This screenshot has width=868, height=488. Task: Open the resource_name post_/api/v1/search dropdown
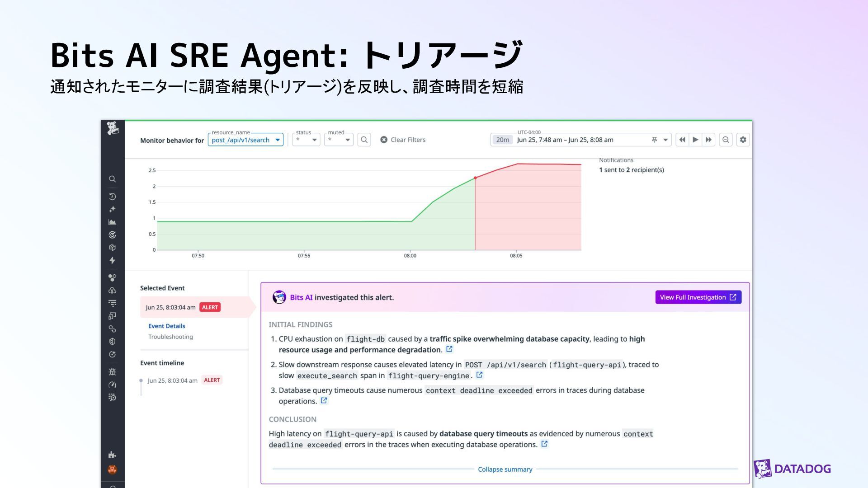pyautogui.click(x=246, y=140)
